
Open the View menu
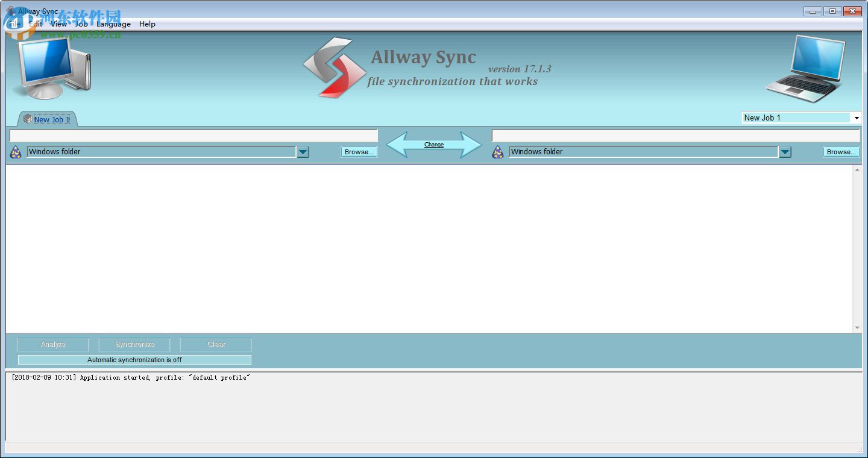tap(59, 24)
